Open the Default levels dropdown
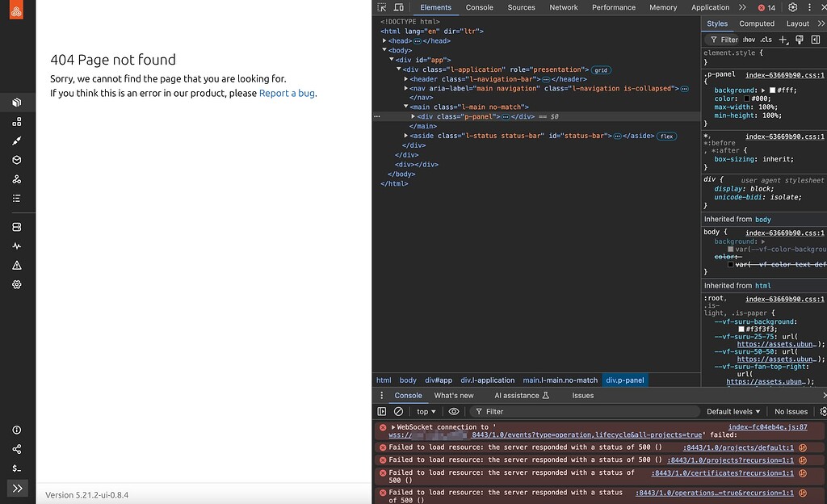This screenshot has width=827, height=504. click(732, 411)
